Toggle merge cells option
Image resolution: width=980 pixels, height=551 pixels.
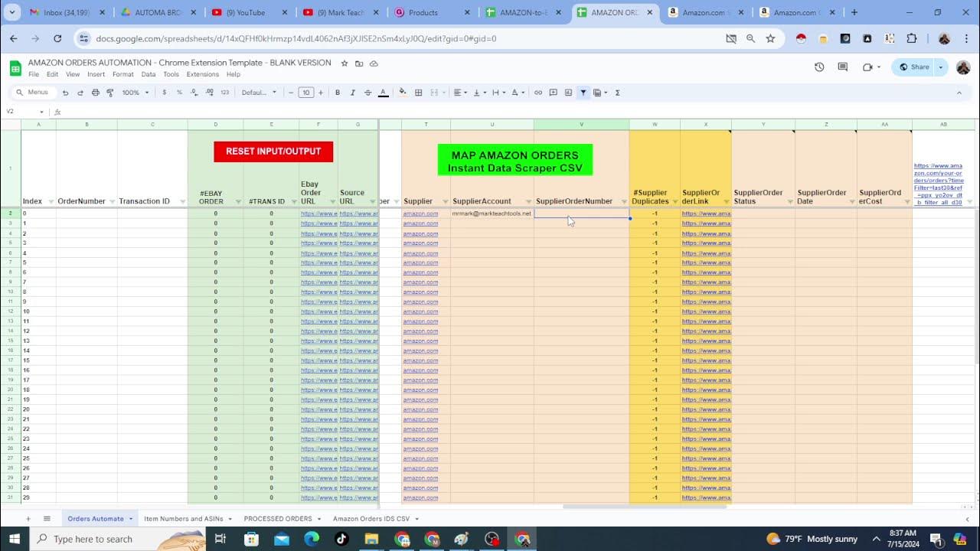coord(436,93)
